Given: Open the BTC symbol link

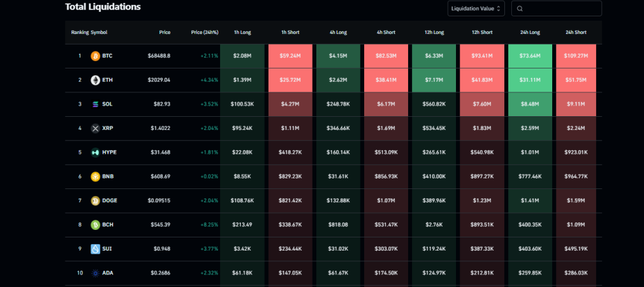Looking at the screenshot, I should [107, 56].
